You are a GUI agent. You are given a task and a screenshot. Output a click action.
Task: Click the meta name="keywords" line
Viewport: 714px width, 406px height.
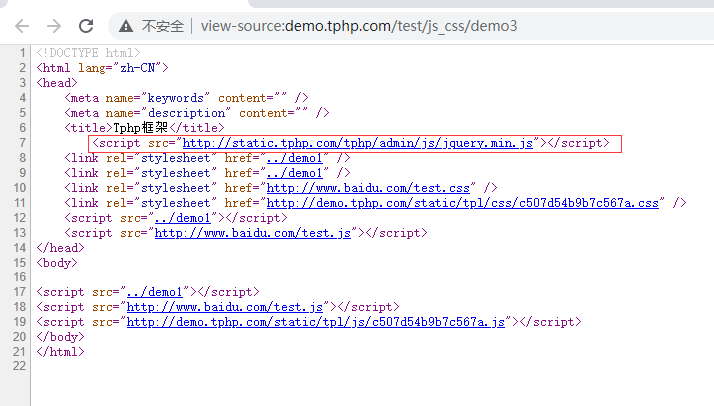pos(186,98)
